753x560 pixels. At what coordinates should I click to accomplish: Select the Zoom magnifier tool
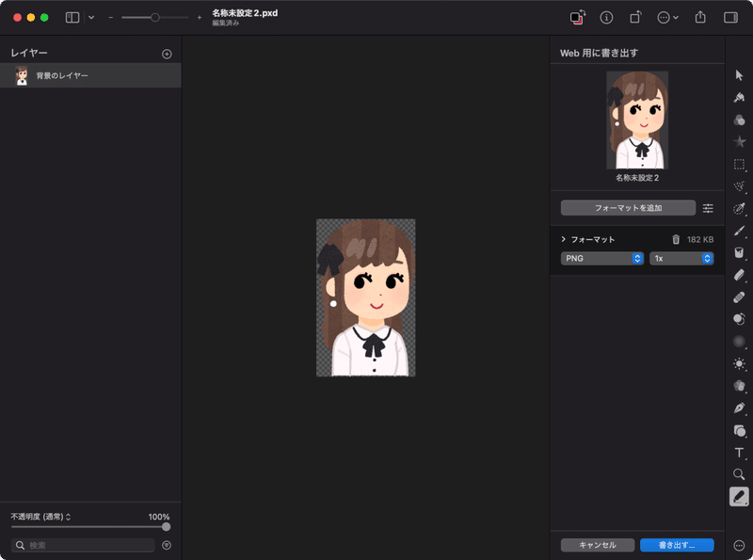(x=739, y=474)
